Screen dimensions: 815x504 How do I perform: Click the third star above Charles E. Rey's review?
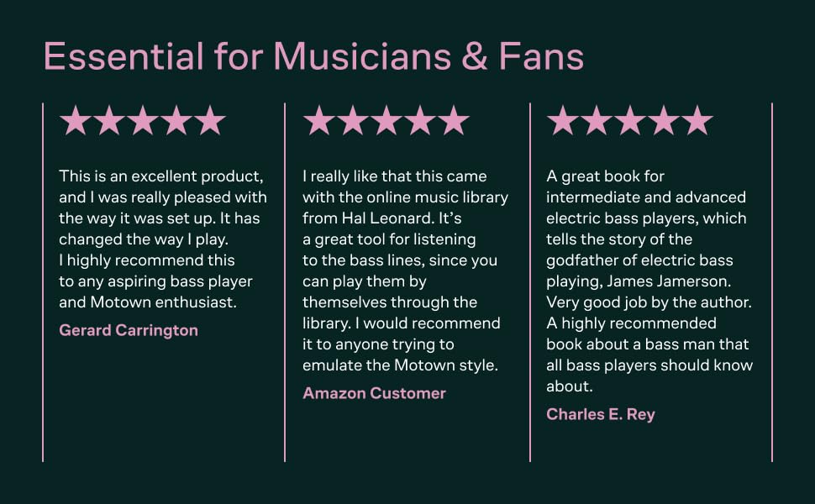[630, 121]
